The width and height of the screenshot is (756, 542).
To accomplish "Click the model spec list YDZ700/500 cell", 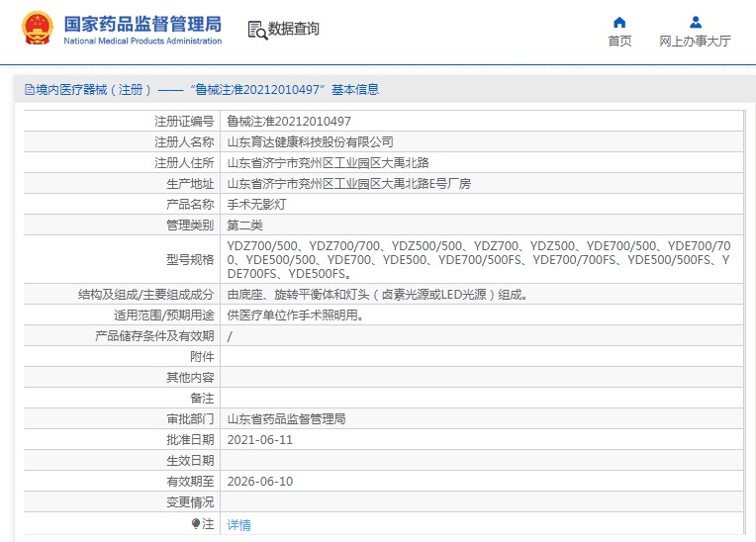I will point(481,260).
